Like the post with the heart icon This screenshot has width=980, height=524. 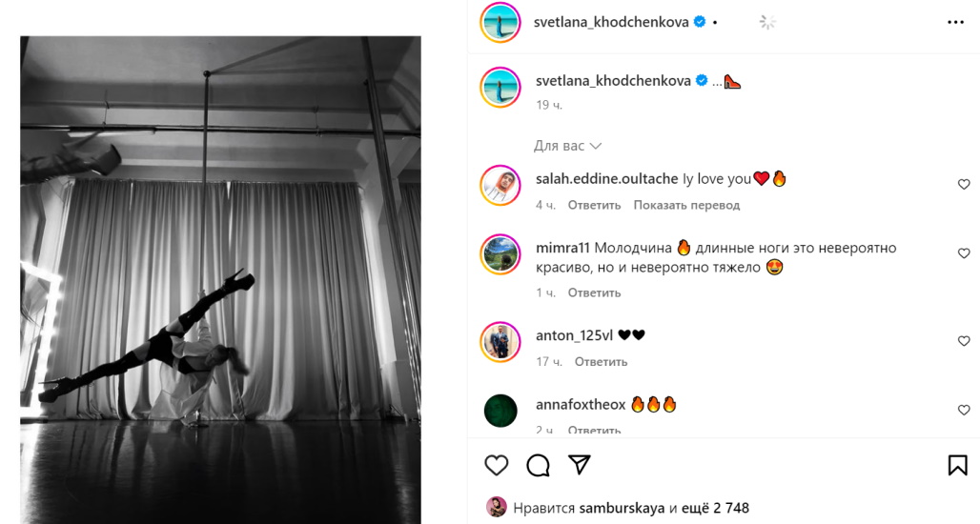[x=496, y=465]
